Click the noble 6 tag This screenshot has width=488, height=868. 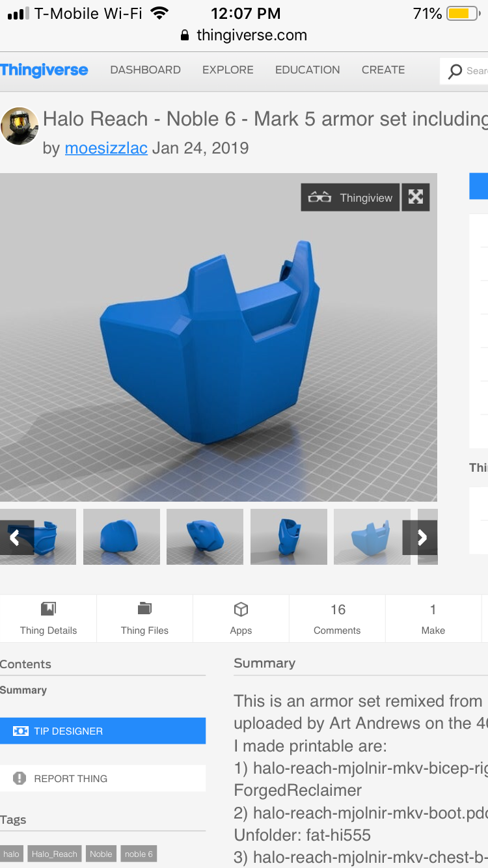point(139,854)
